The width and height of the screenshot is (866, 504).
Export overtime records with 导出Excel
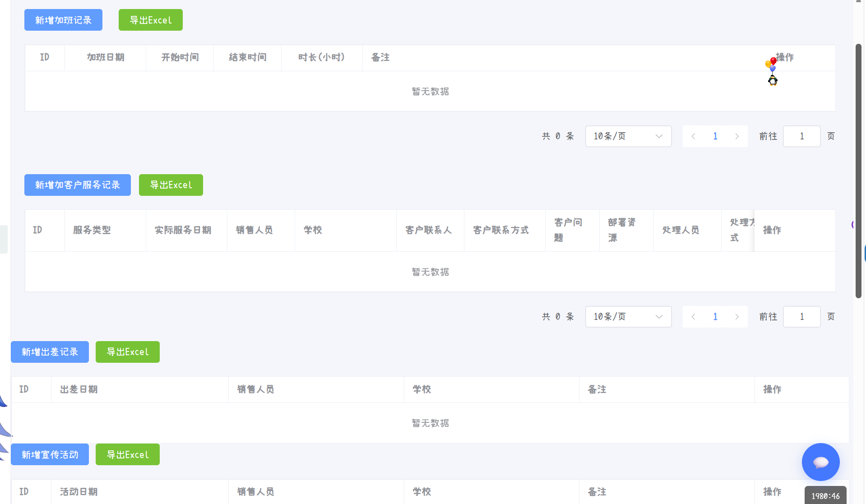tap(151, 20)
